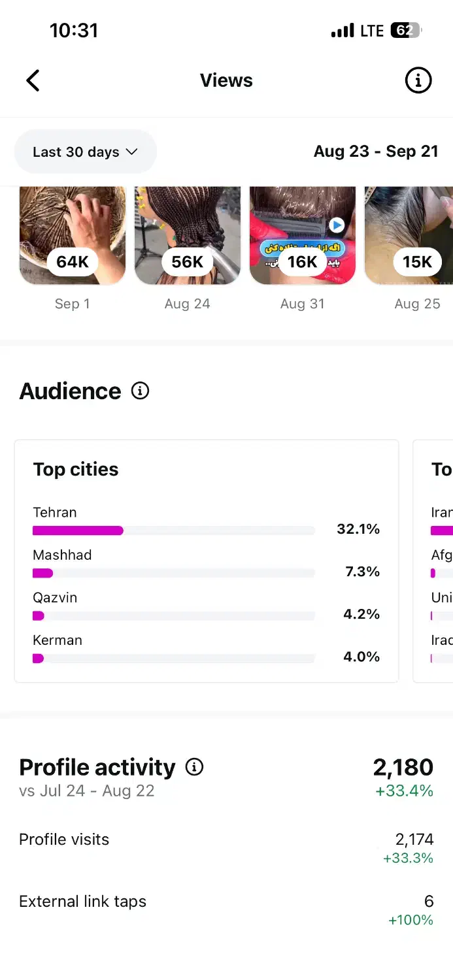453x980 pixels.
Task: Tap the chevron next to Last 30 days
Action: [131, 152]
